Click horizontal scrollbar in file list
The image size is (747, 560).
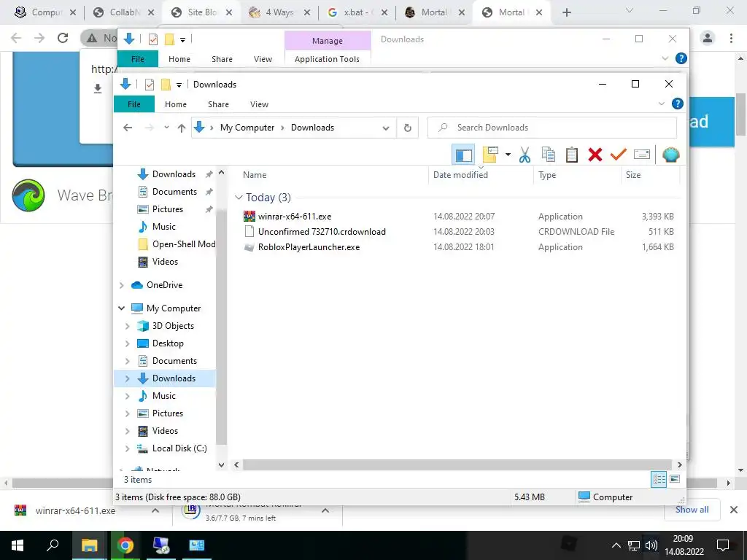pyautogui.click(x=457, y=464)
